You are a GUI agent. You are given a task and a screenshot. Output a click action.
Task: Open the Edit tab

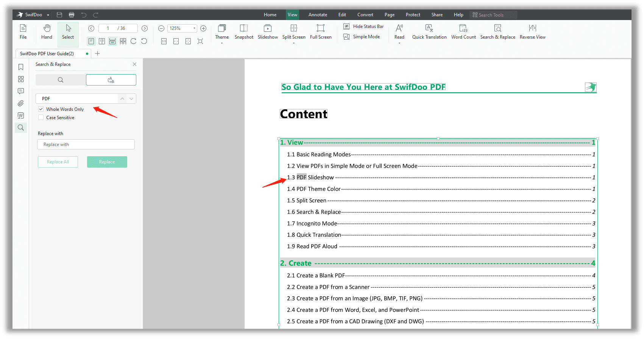(x=342, y=15)
